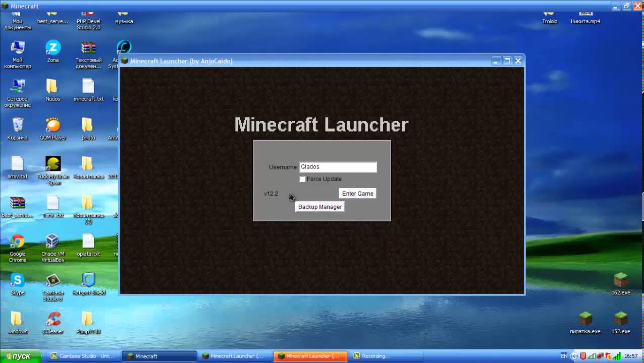Switch to highlighted orange Minecraft Launcher taskbar button
Viewport: 644px width, 363px height.
coord(310,356)
